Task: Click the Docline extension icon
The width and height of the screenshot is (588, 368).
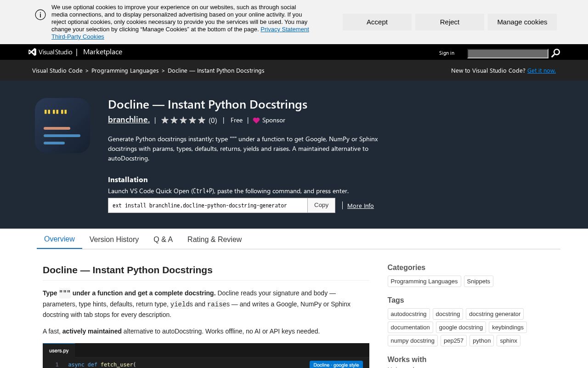Action: click(x=62, y=126)
